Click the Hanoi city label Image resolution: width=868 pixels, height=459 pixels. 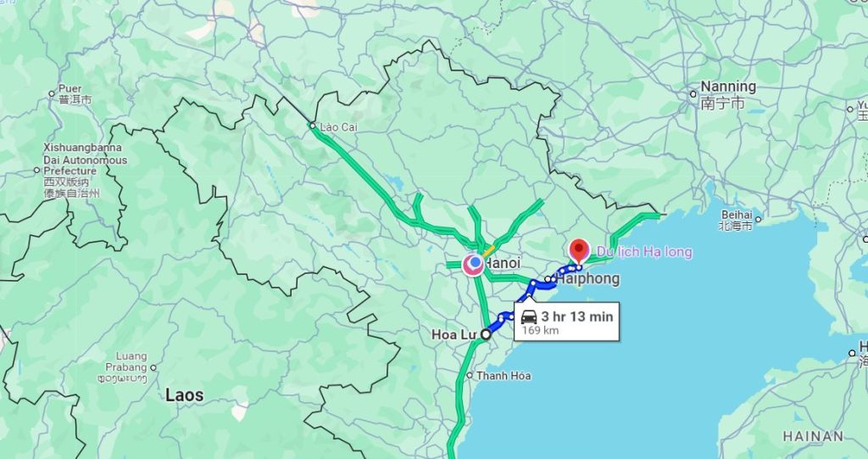coord(502,263)
